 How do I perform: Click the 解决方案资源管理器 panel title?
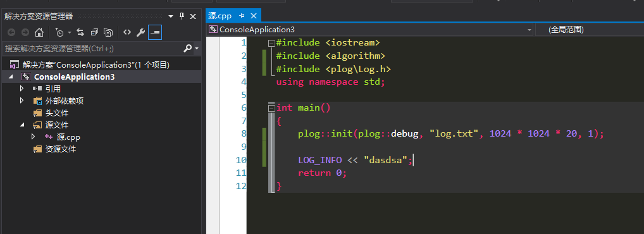pyautogui.click(x=39, y=16)
